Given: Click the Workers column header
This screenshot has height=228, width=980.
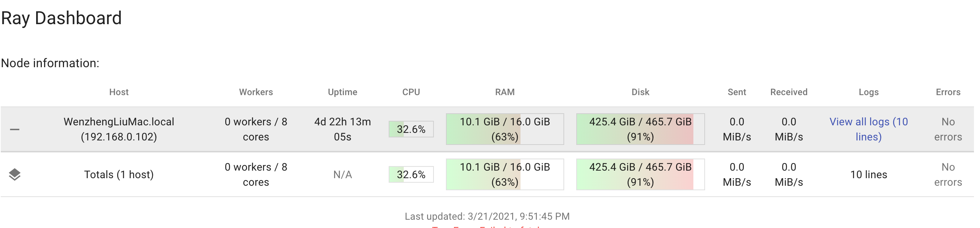Looking at the screenshot, I should click(x=256, y=92).
